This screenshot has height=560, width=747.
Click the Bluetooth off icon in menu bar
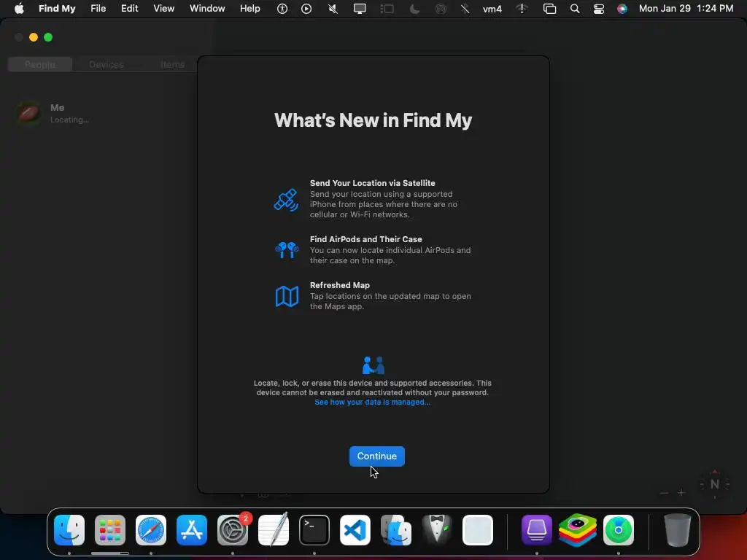[465, 9]
